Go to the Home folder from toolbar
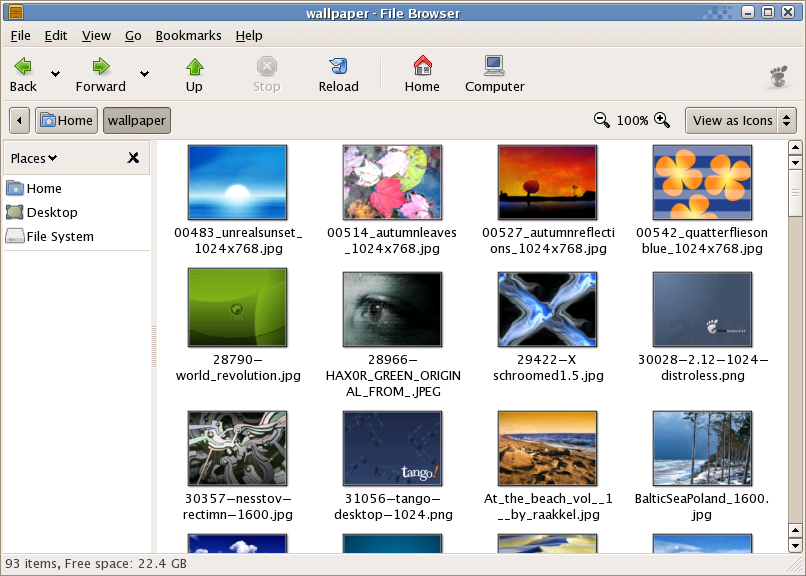806x576 pixels. 422,75
